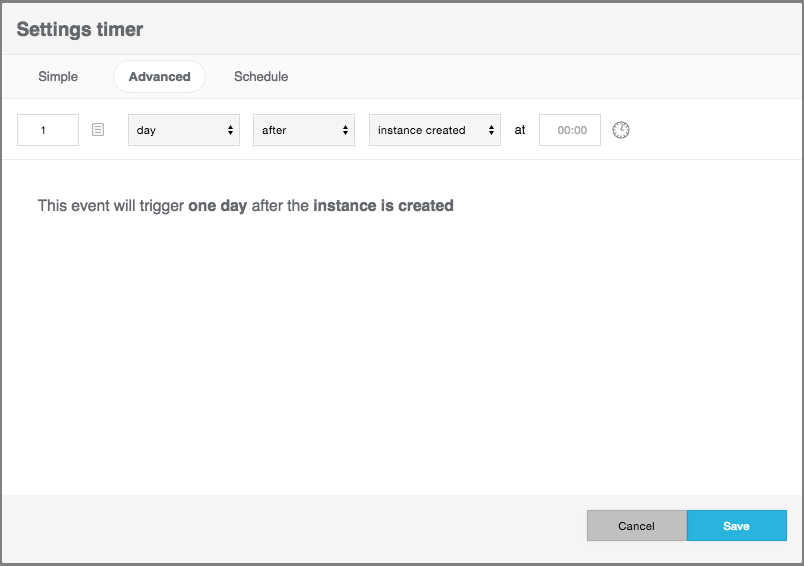
Task: Click the arrows on the day selector
Action: pos(231,130)
